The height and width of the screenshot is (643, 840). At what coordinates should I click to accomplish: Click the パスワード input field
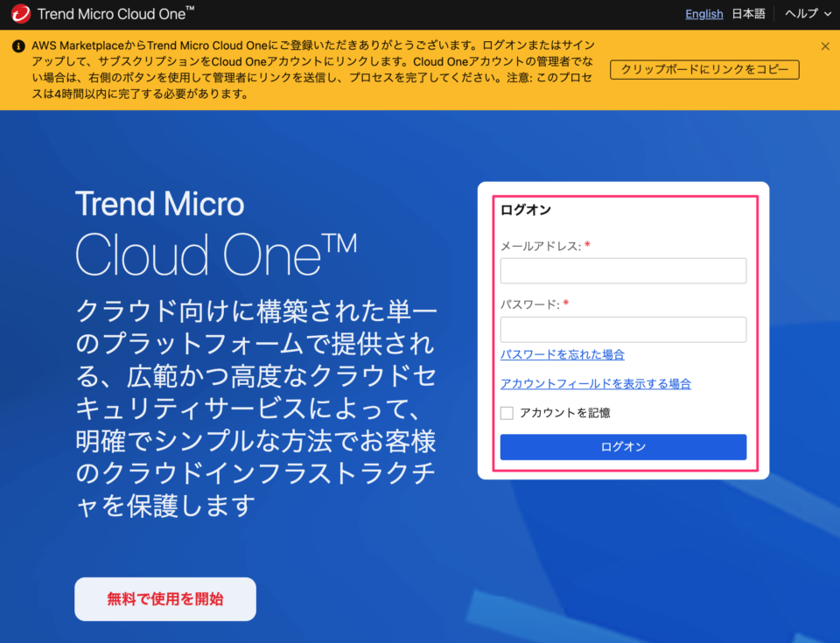tap(623, 329)
